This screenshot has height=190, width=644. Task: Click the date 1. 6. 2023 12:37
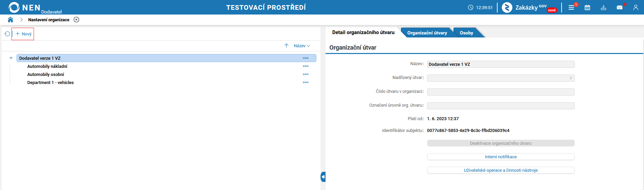click(x=443, y=118)
